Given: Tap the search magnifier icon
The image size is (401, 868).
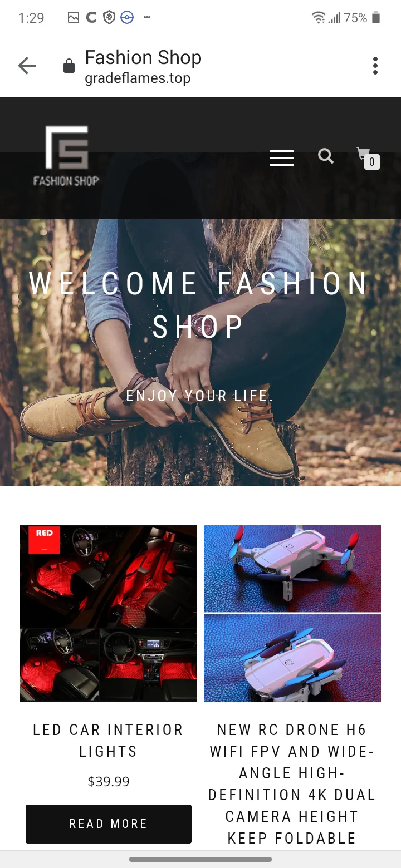Looking at the screenshot, I should 326,156.
